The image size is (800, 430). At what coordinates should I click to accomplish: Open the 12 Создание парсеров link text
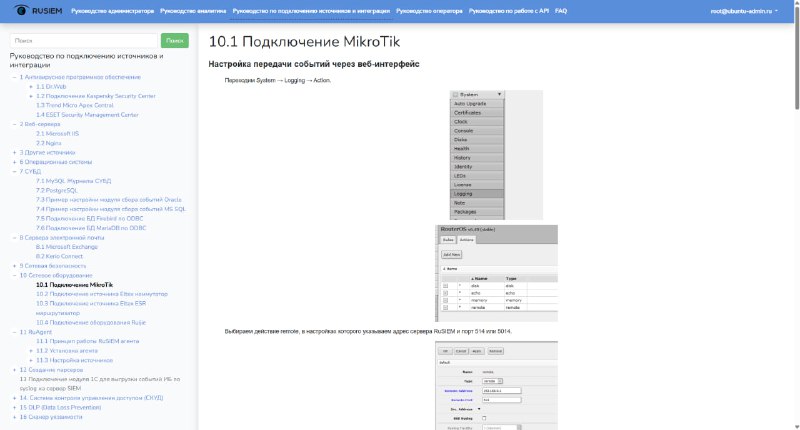pyautogui.click(x=51, y=370)
